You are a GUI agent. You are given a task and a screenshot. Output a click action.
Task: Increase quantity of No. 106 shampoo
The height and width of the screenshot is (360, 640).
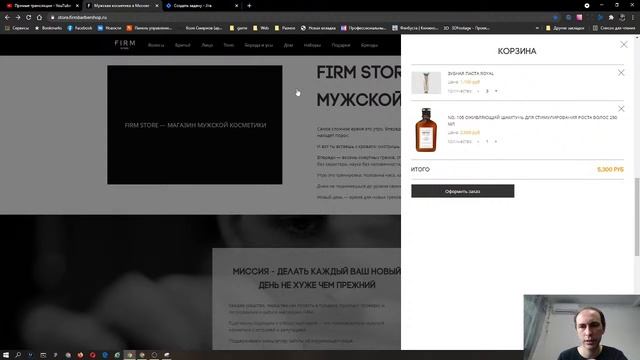(x=496, y=142)
